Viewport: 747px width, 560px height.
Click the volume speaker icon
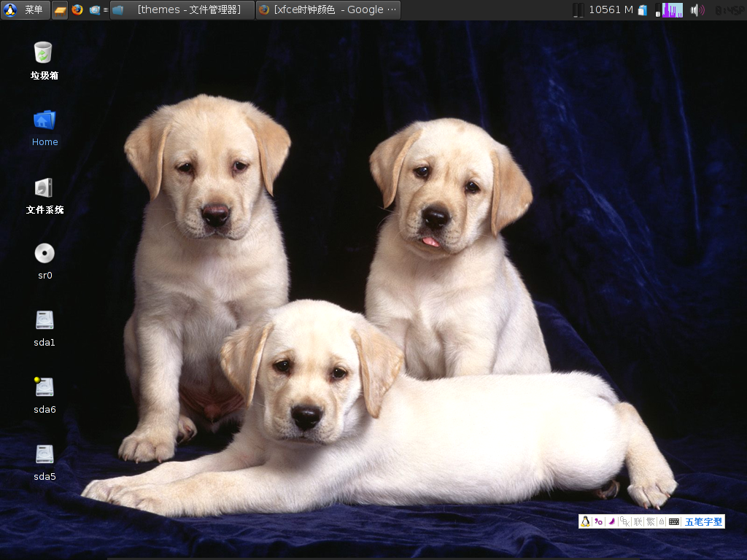click(x=696, y=10)
